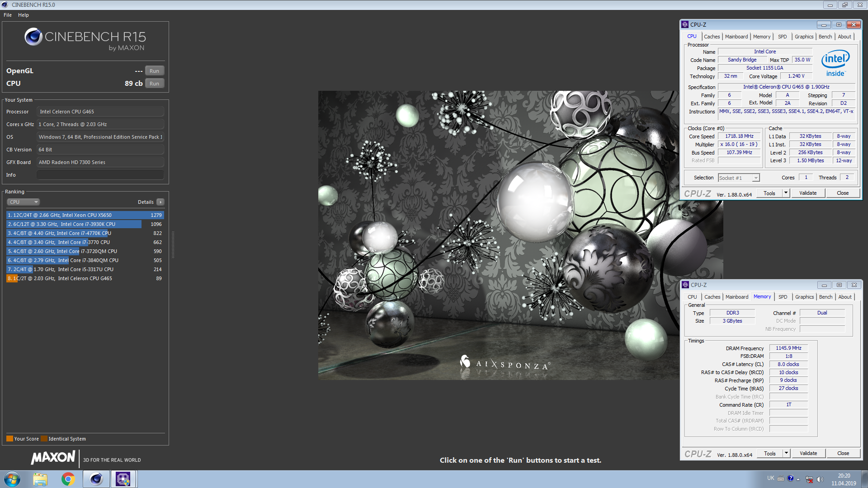868x488 pixels.
Task: Click the Processor field showing Celeron G465
Action: tap(100, 112)
